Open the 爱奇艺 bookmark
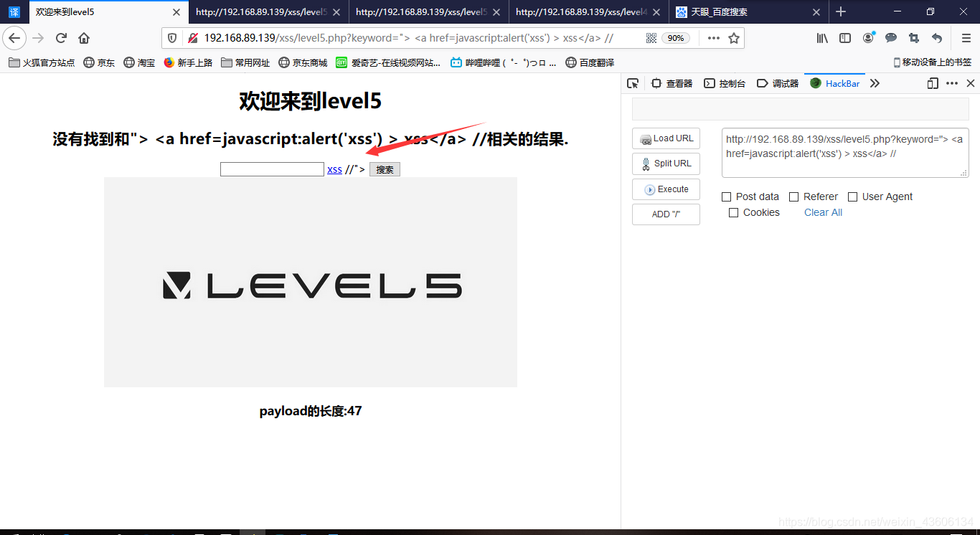 (x=388, y=62)
